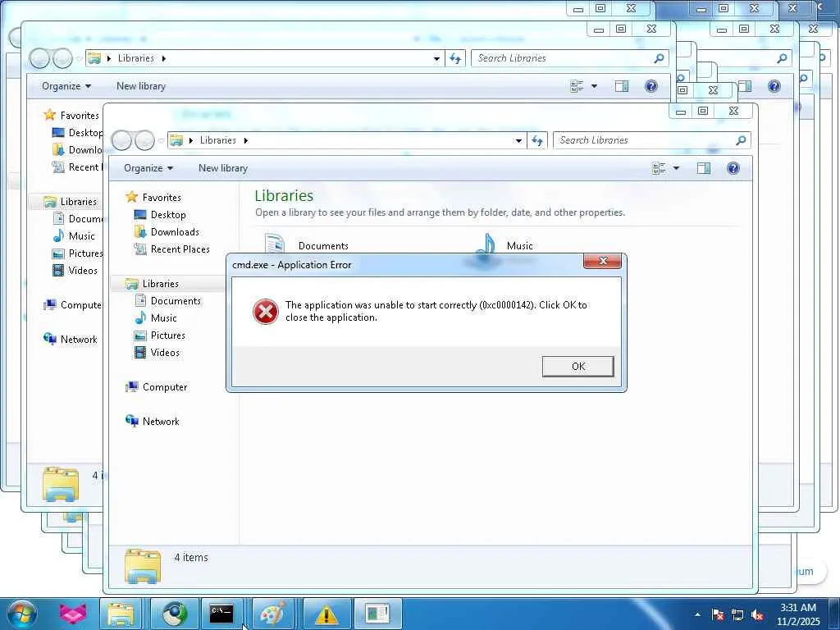Close the cmd.exe Application Error dialog

click(x=603, y=261)
